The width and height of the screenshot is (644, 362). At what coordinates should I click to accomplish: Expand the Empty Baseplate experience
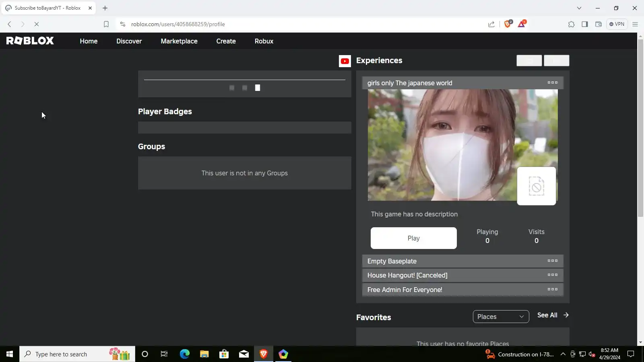coord(463,261)
